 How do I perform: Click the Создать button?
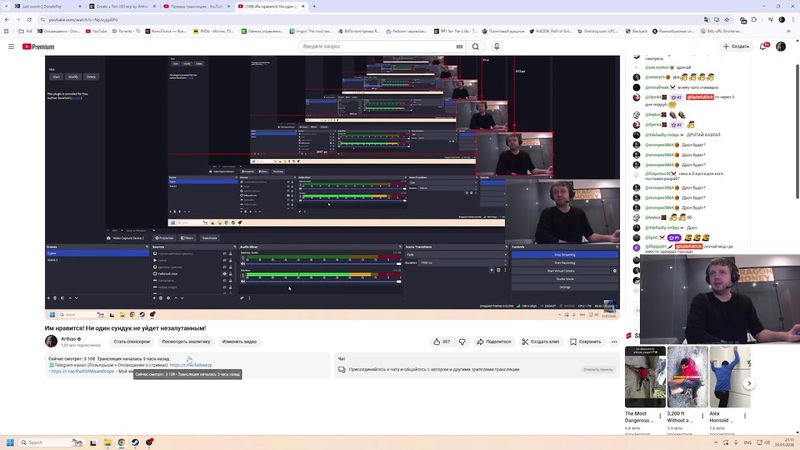click(735, 46)
